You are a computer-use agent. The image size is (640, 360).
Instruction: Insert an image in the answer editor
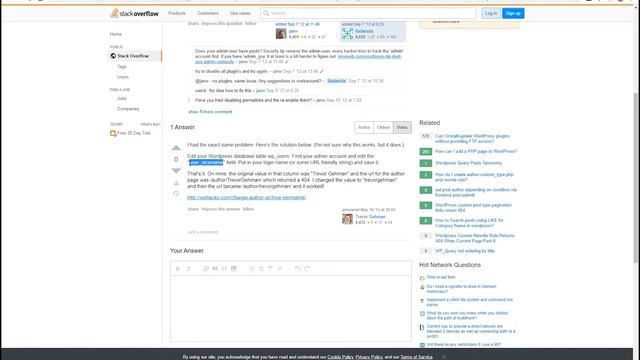(234, 269)
